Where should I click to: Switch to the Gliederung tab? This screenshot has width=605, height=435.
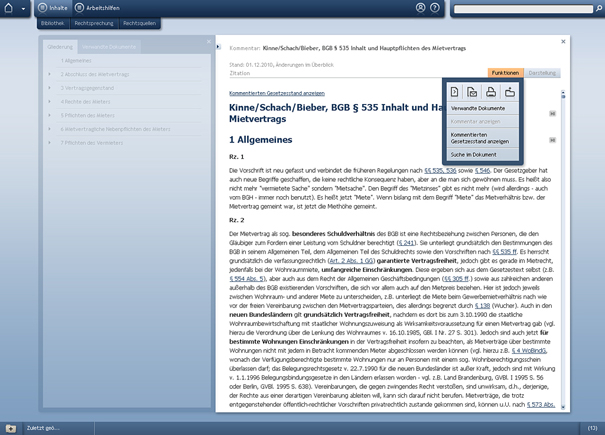60,47
